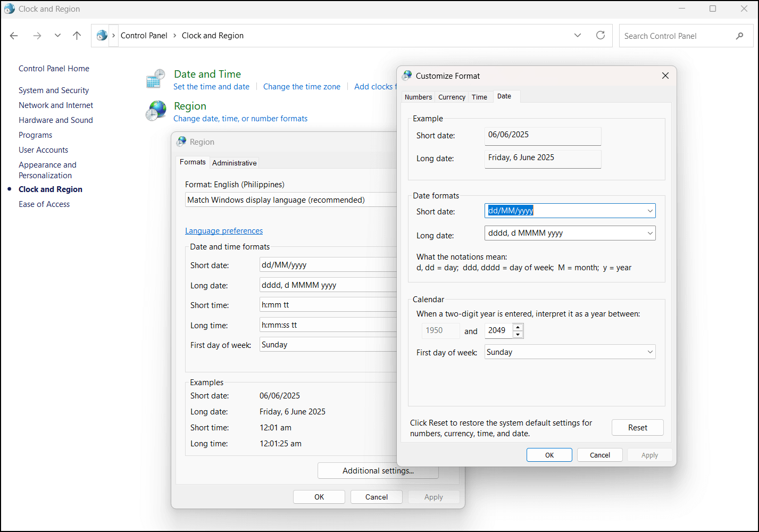Click the refresh icon in the address bar
The height and width of the screenshot is (532, 759).
tap(600, 35)
